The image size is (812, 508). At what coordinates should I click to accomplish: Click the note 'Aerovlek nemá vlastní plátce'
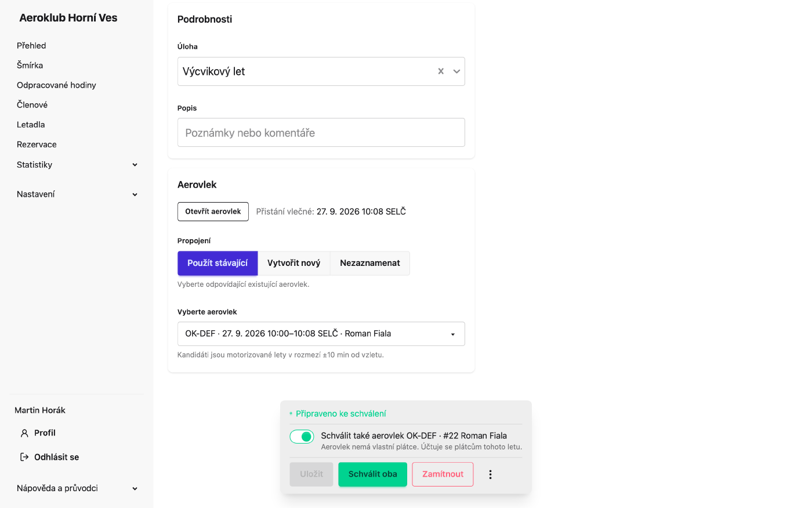(x=422, y=447)
